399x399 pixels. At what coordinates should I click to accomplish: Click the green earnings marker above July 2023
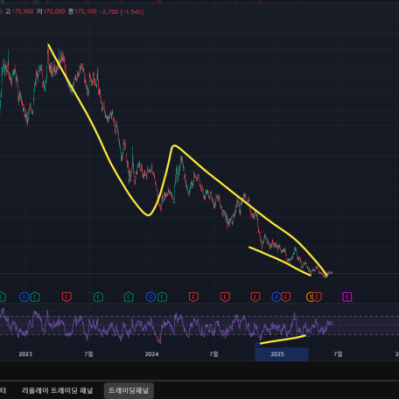98,296
